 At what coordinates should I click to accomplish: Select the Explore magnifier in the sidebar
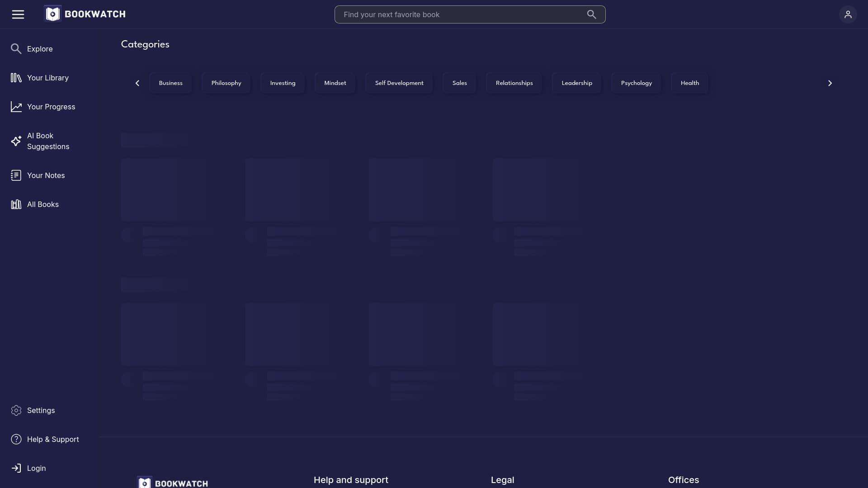[x=16, y=48]
